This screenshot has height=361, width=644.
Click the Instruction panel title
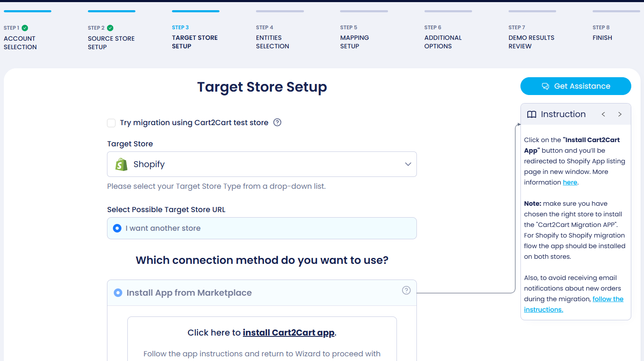click(563, 114)
